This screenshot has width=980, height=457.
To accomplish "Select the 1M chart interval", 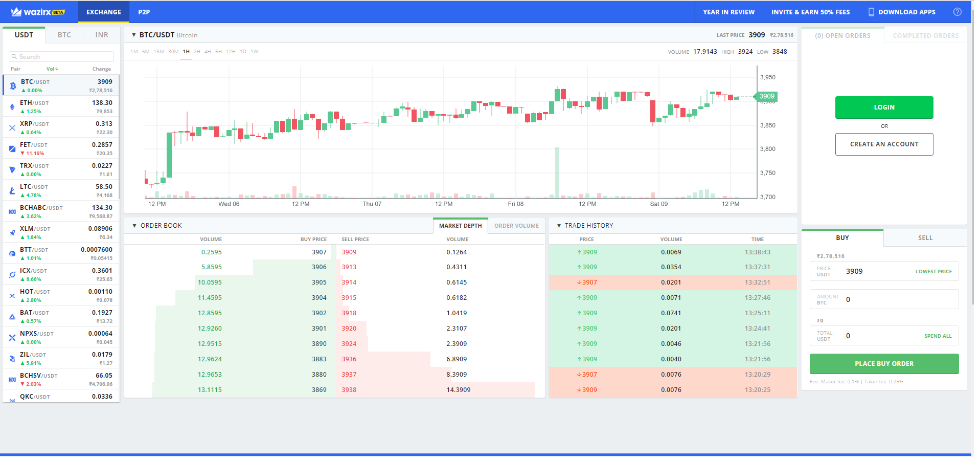I will 134,52.
